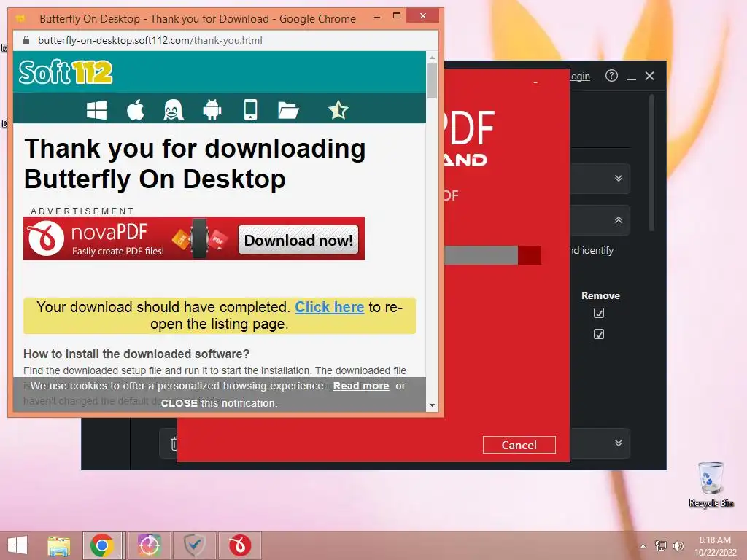The height and width of the screenshot is (560, 747).
Task: Open the help question mark icon
Action: pos(611,76)
